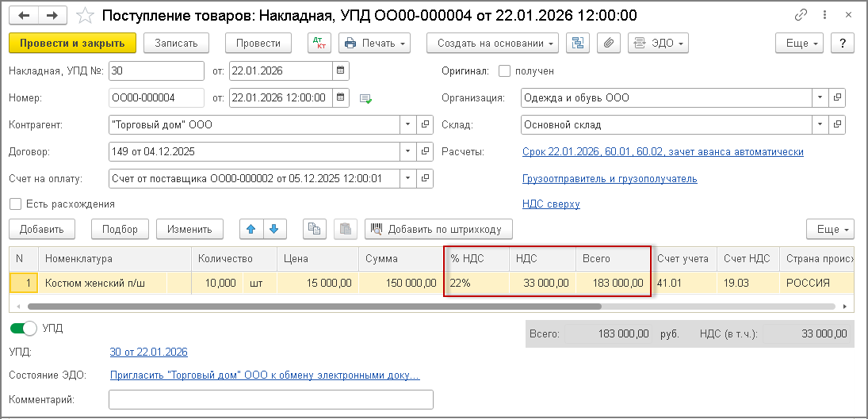Expand the Контрагент dropdown list
Viewport: 868px width, 419px height.
pos(408,125)
